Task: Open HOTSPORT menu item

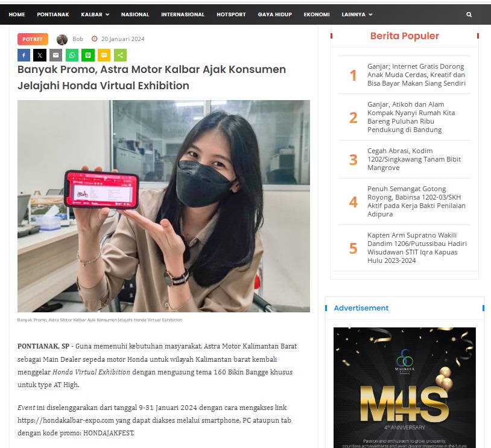Action: (231, 14)
